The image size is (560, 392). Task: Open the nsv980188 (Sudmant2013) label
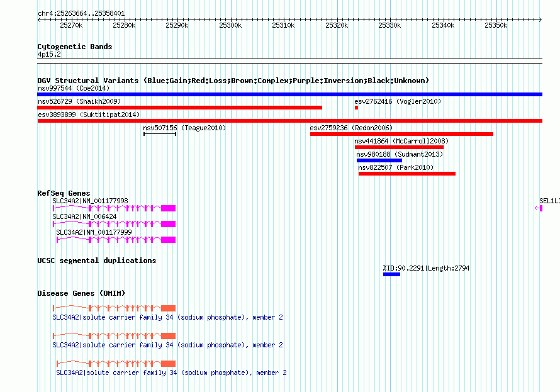400,154
